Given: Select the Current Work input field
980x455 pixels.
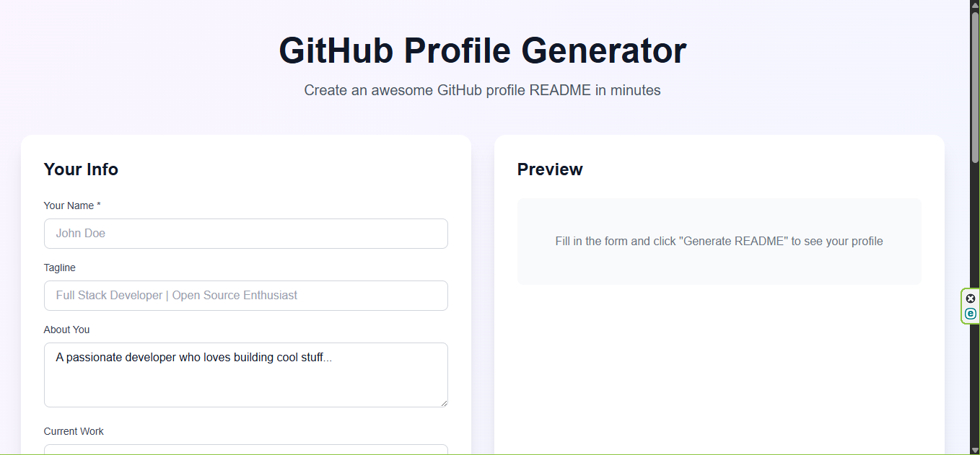Looking at the screenshot, I should (x=245, y=451).
